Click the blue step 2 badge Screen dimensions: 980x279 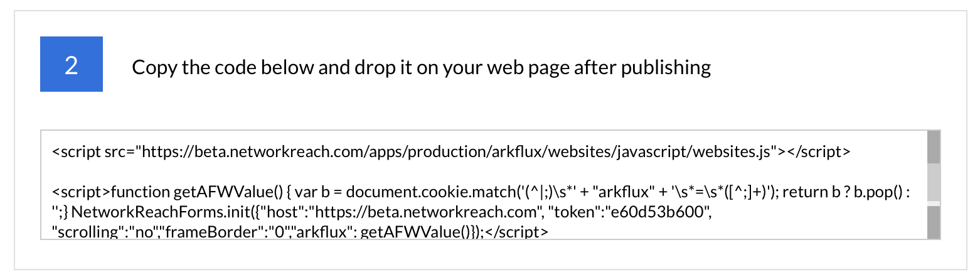click(x=72, y=64)
